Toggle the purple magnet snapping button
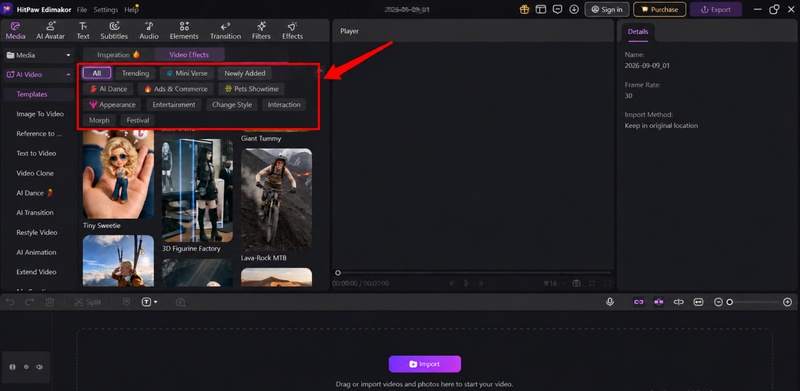800x391 pixels. click(659, 302)
